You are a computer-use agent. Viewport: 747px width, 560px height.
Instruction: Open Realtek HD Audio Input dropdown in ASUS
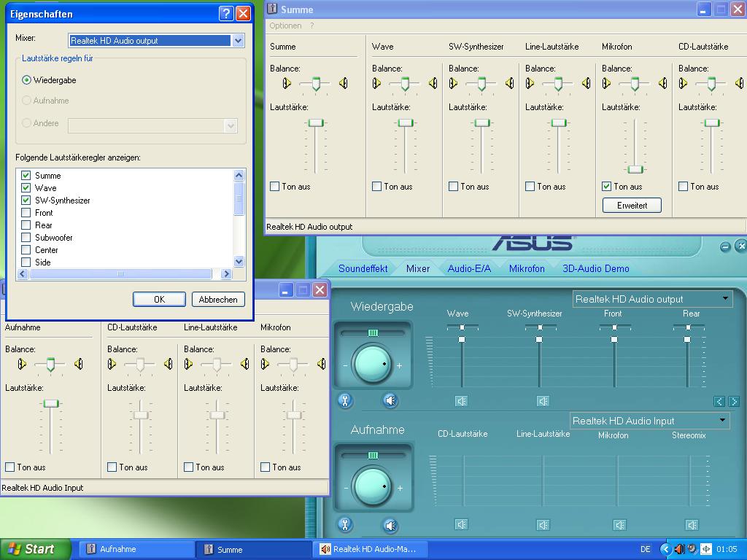tap(722, 420)
